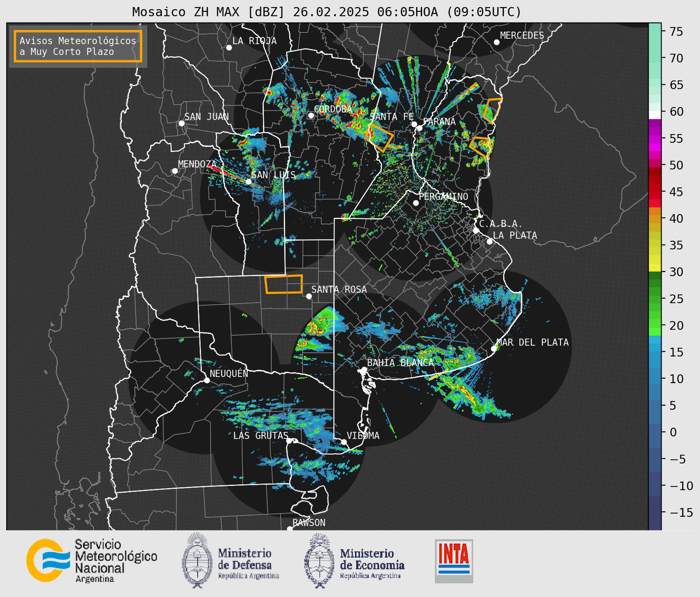Click the 70 dBZ scale label
This screenshot has height=597, width=700.
tap(676, 59)
